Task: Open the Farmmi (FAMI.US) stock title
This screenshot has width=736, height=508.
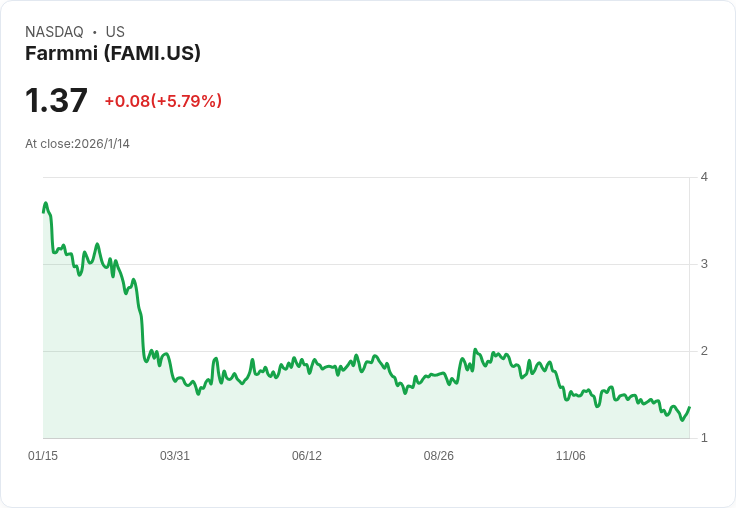Action: tap(113, 54)
